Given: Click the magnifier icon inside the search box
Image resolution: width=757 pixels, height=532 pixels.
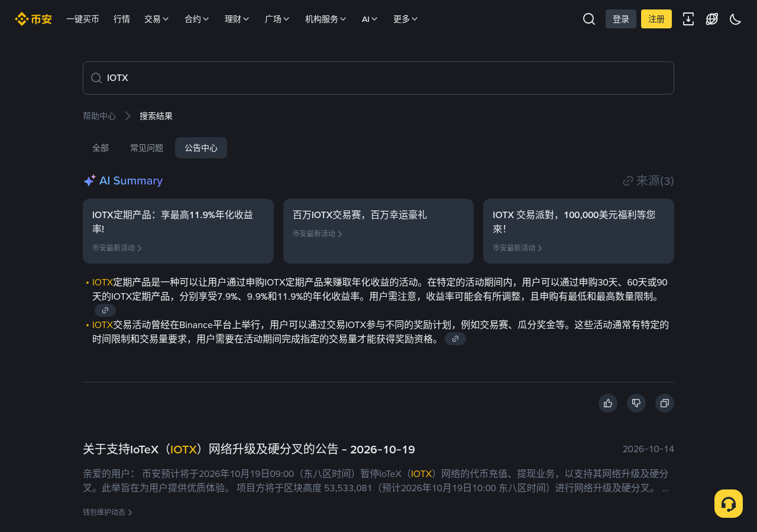Looking at the screenshot, I should pos(96,78).
